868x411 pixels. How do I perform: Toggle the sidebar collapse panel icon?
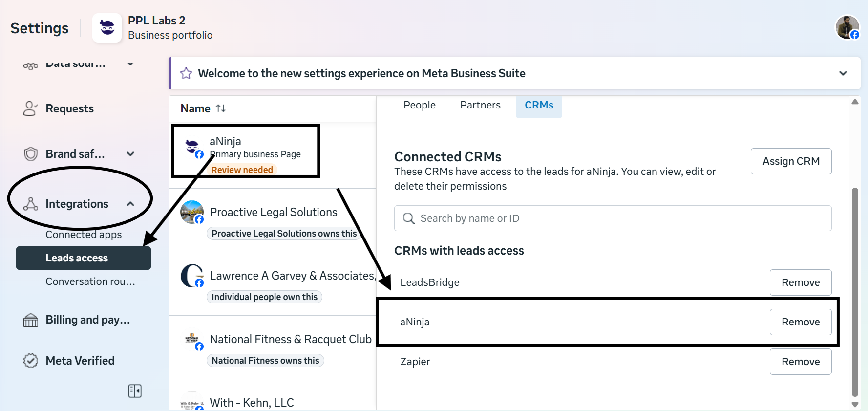point(135,391)
